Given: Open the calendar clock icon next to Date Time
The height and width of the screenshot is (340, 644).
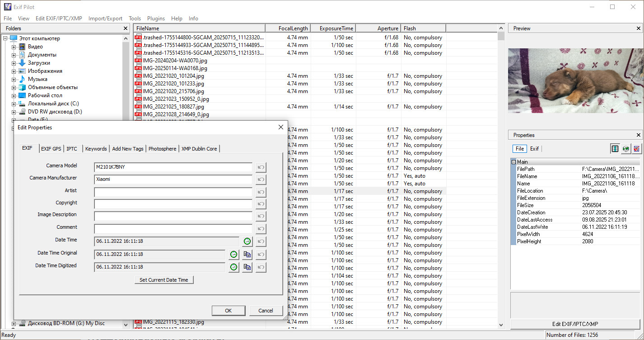Looking at the screenshot, I should [x=247, y=241].
